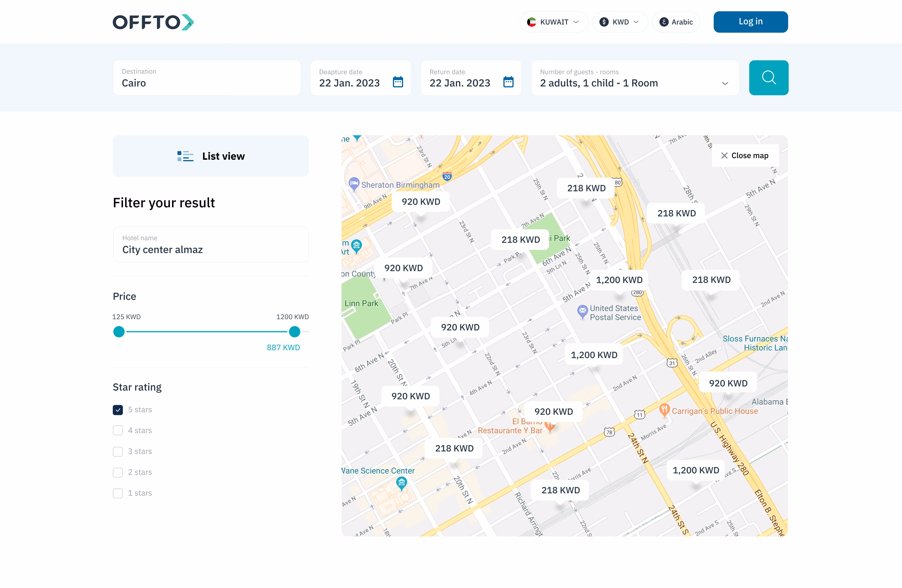Select 218 KWD marker on the park

point(520,240)
